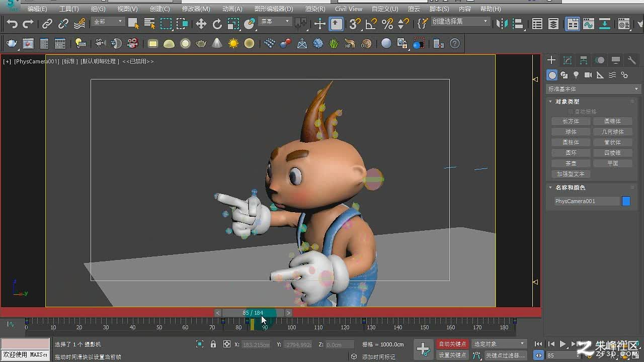This screenshot has height=362, width=644.
Task: Open the 动画(A) menu
Action: [x=232, y=9]
